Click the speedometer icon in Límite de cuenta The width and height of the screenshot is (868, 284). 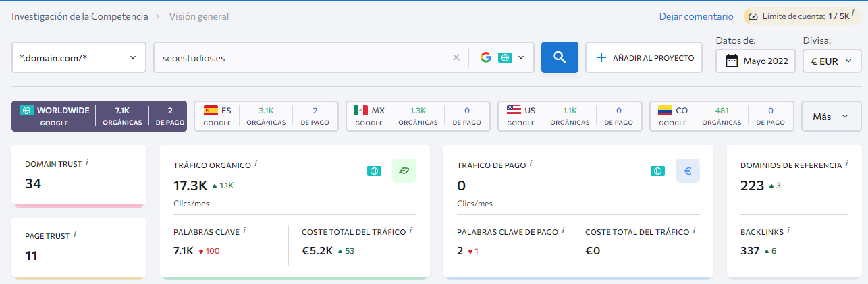[753, 16]
